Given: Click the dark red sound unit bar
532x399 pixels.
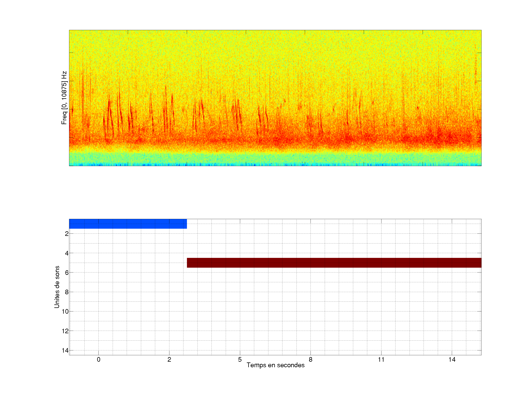Looking at the screenshot, I should pos(334,263).
